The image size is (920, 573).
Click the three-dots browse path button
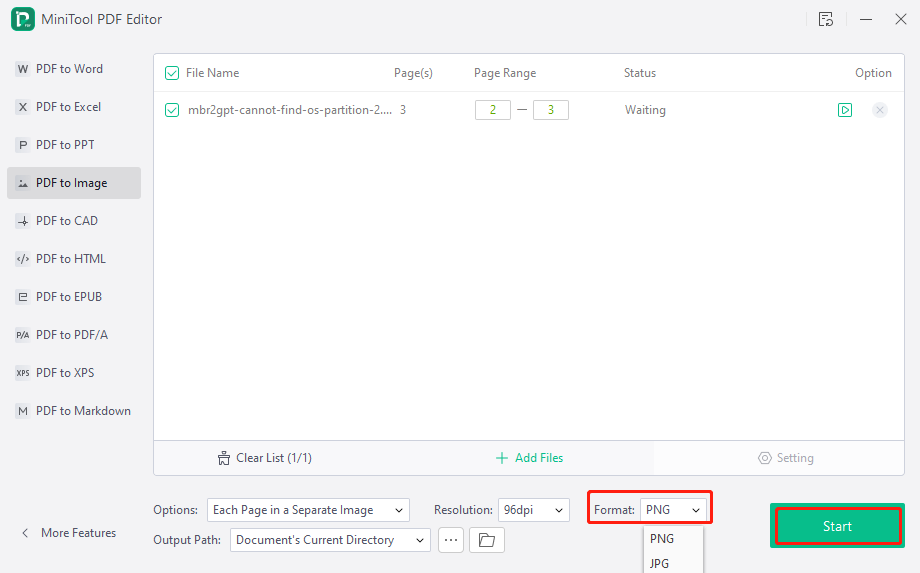[451, 540]
